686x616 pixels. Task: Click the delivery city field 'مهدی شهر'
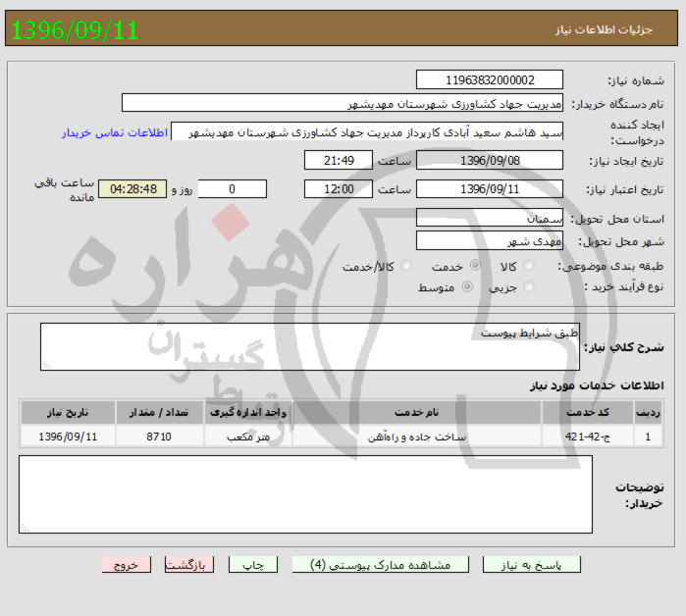489,241
